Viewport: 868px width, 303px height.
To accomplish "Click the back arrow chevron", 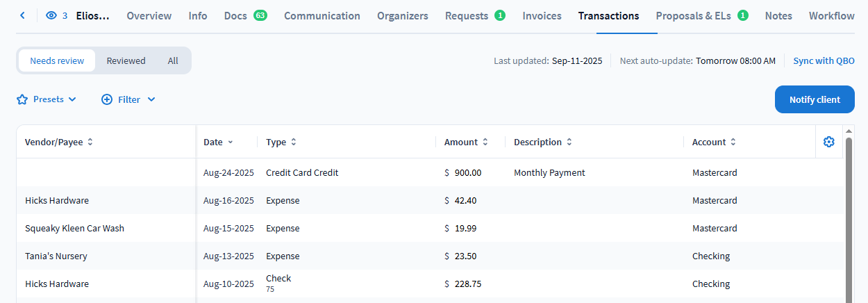I will coord(22,15).
